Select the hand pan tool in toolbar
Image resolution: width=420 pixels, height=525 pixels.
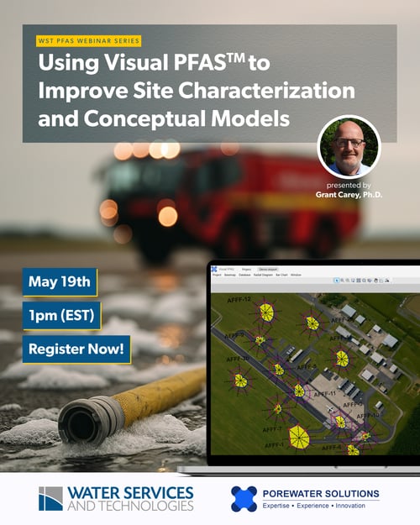click(x=375, y=281)
